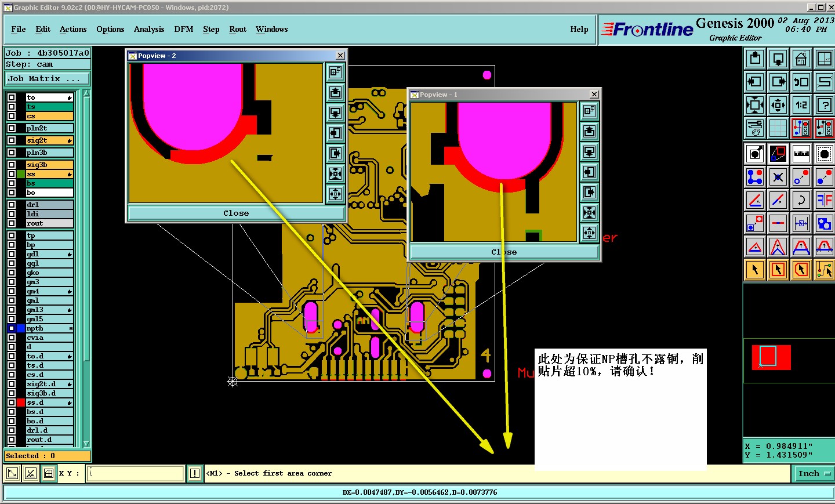The height and width of the screenshot is (504, 835).
Task: Select the rectangle area select arrow tool
Action: pos(778,270)
